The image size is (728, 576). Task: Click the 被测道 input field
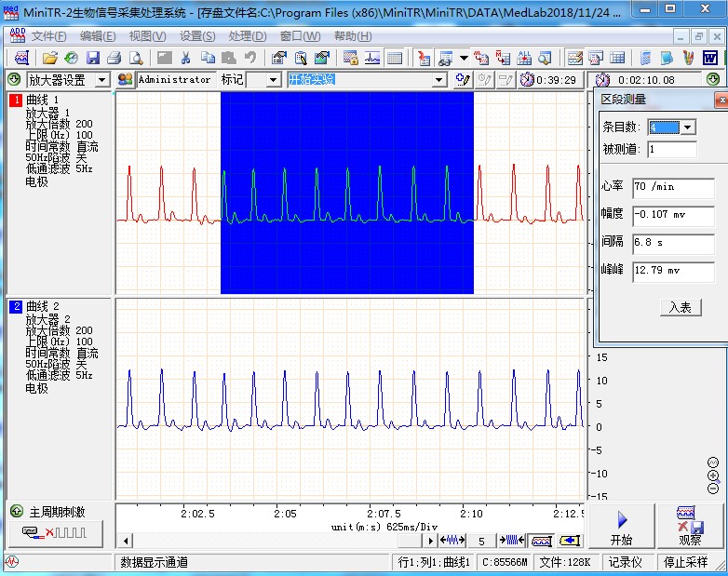tap(671, 150)
